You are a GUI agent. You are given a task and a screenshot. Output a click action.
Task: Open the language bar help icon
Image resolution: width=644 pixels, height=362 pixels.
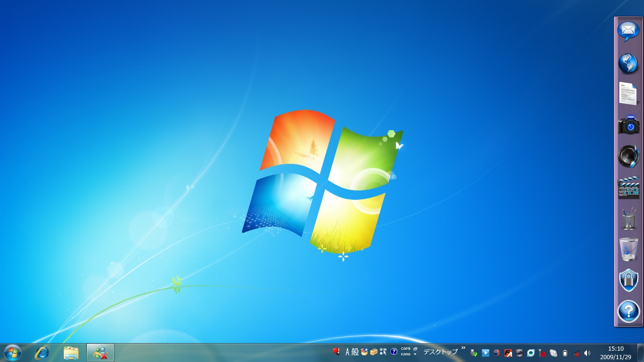[394, 352]
